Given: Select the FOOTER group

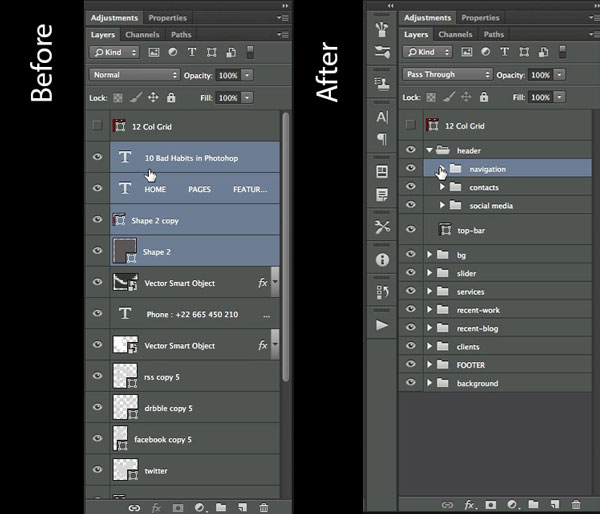Looking at the screenshot, I should [x=470, y=365].
